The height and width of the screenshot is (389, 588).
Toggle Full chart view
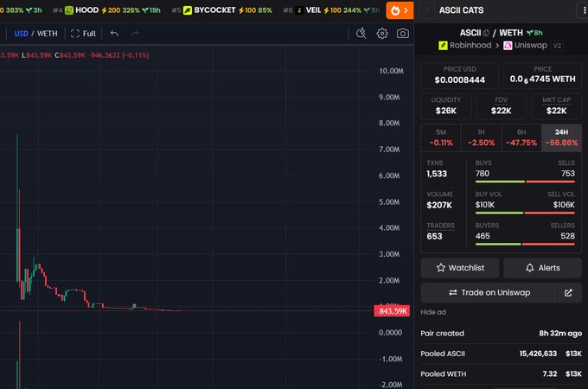click(x=83, y=34)
